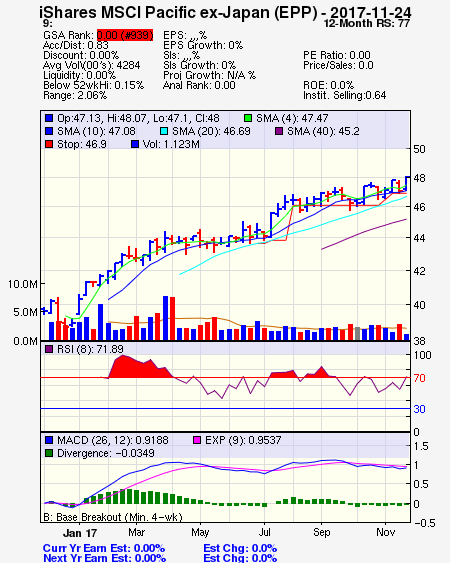
Task: Click the 50 price axis label
Action: click(419, 149)
